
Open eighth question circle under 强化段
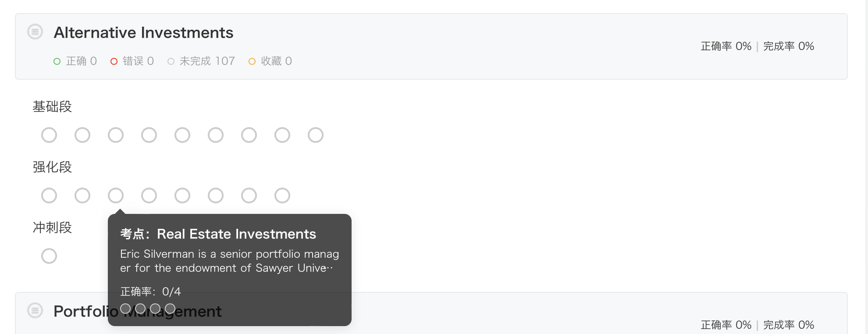(x=282, y=195)
